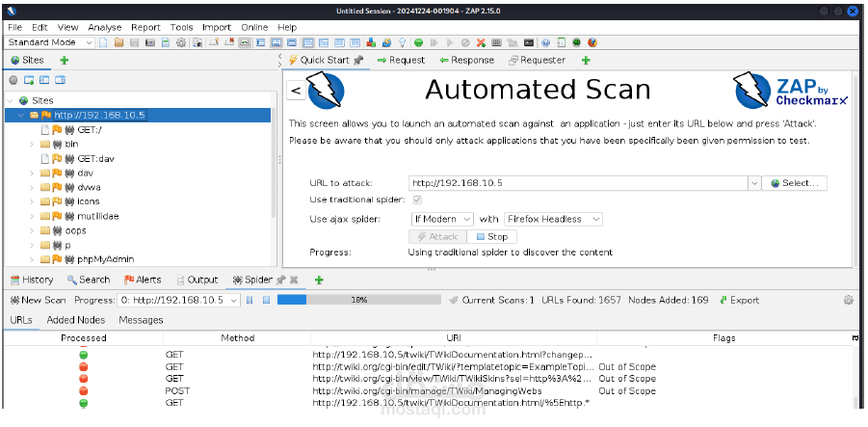Click the ZAP by Checkmarx logo
The image size is (868, 427).
[x=791, y=91]
